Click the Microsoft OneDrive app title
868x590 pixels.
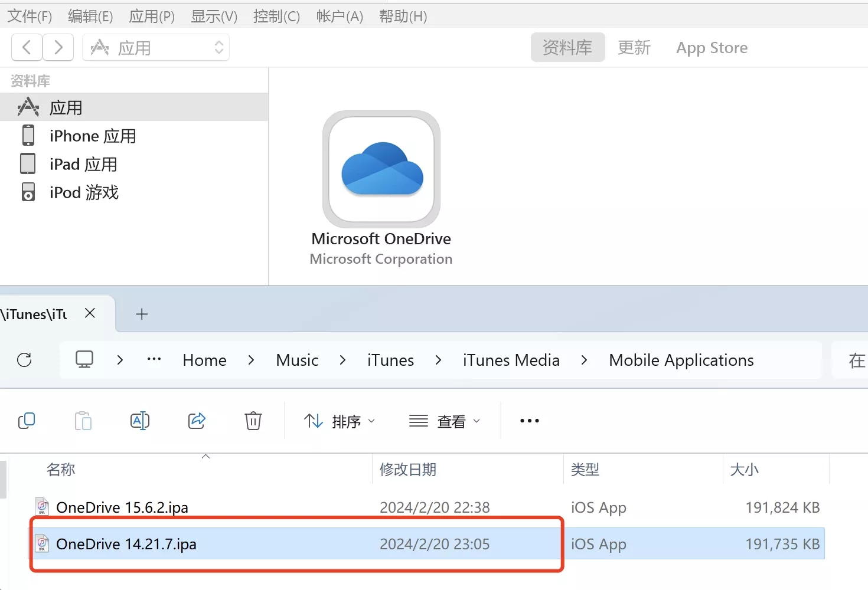[381, 238]
